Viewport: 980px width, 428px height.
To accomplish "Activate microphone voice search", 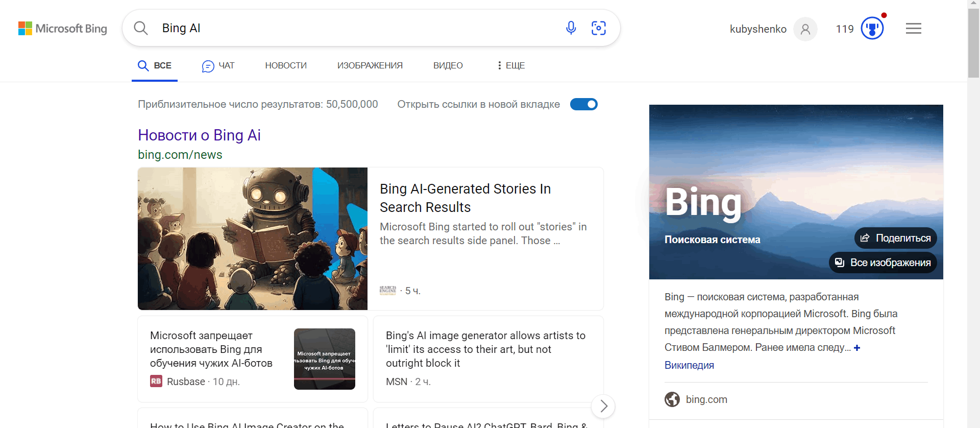I will [571, 28].
